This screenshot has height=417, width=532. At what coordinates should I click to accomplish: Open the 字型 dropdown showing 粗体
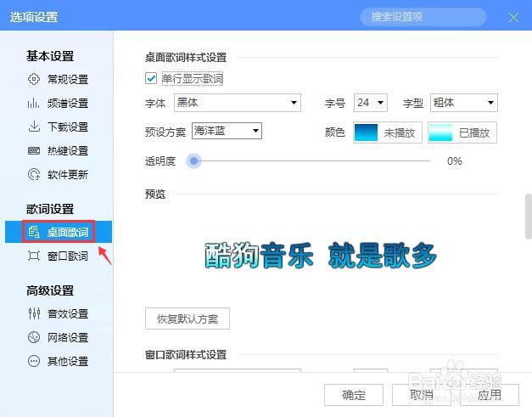[x=464, y=103]
